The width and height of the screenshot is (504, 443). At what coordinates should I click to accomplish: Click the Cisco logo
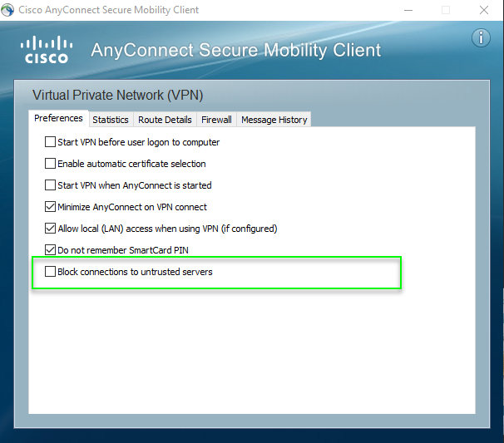click(47, 49)
